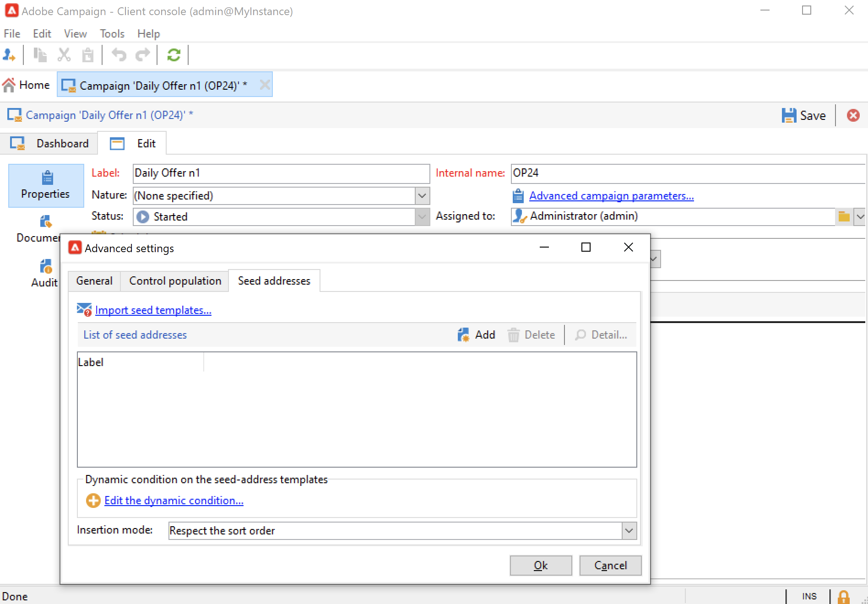Expand the Assigned to dropdown arrow
Image resolution: width=868 pixels, height=604 pixels.
click(x=860, y=216)
